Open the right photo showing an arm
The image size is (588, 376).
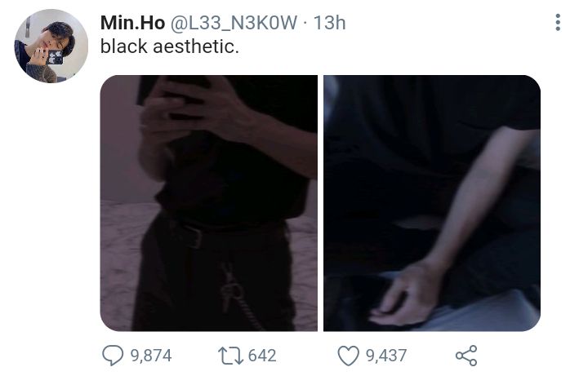(x=432, y=203)
